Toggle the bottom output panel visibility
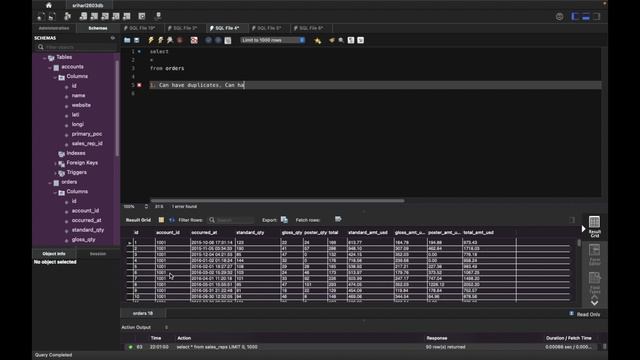 pos(586,16)
